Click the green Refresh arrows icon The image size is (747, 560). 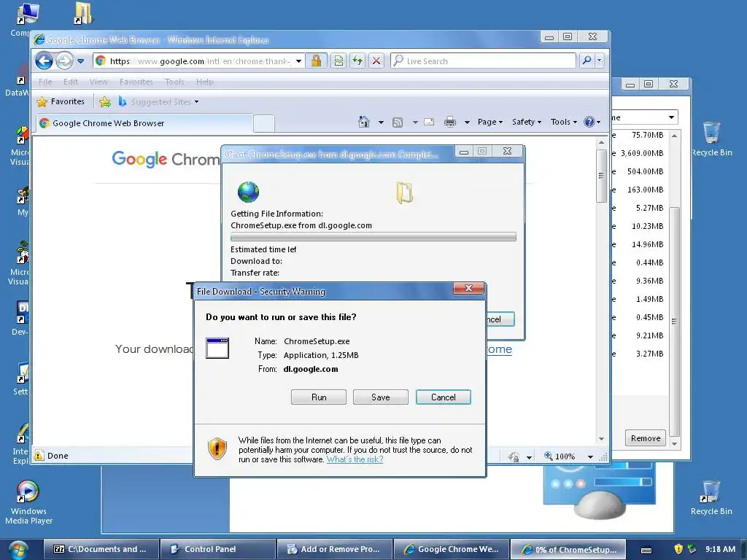pos(357,61)
